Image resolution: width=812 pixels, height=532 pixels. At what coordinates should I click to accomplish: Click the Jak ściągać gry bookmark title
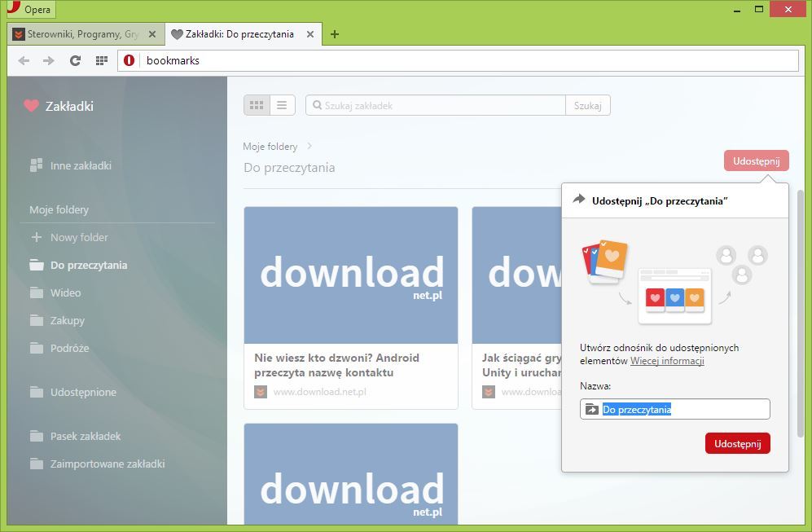click(521, 365)
